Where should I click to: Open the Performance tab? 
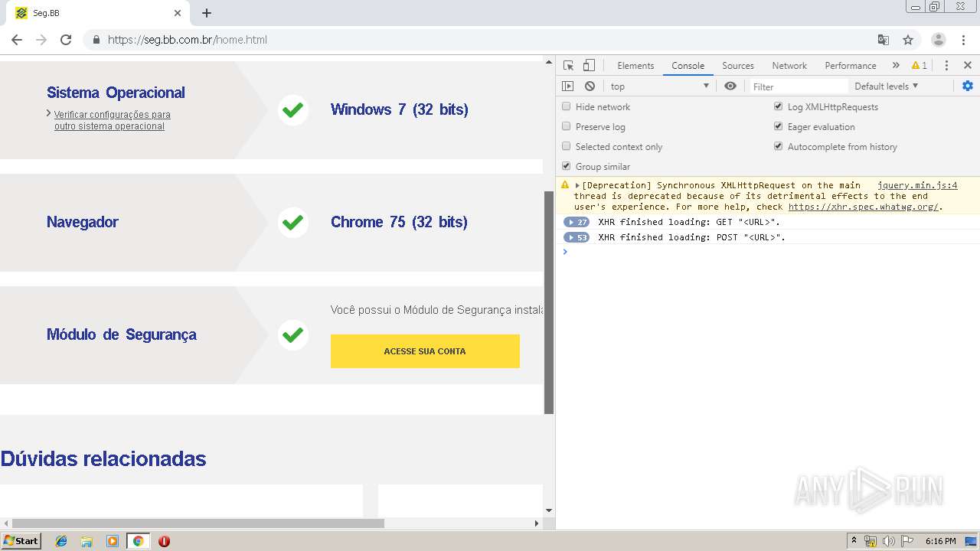point(851,66)
